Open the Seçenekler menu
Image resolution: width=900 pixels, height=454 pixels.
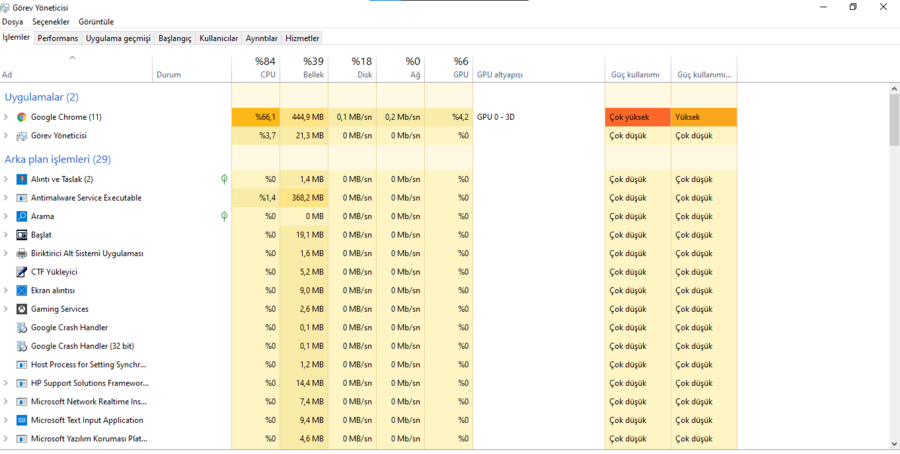[x=51, y=22]
